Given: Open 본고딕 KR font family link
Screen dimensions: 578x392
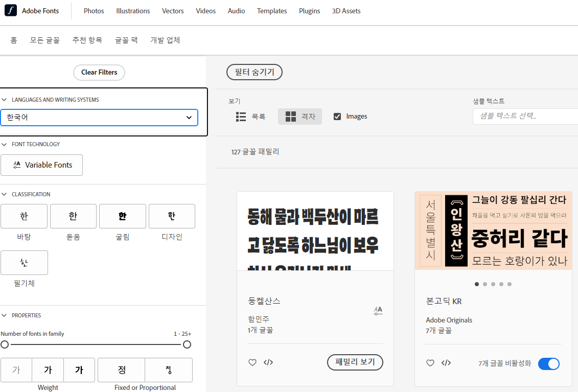Looking at the screenshot, I should pyautogui.click(x=444, y=302).
